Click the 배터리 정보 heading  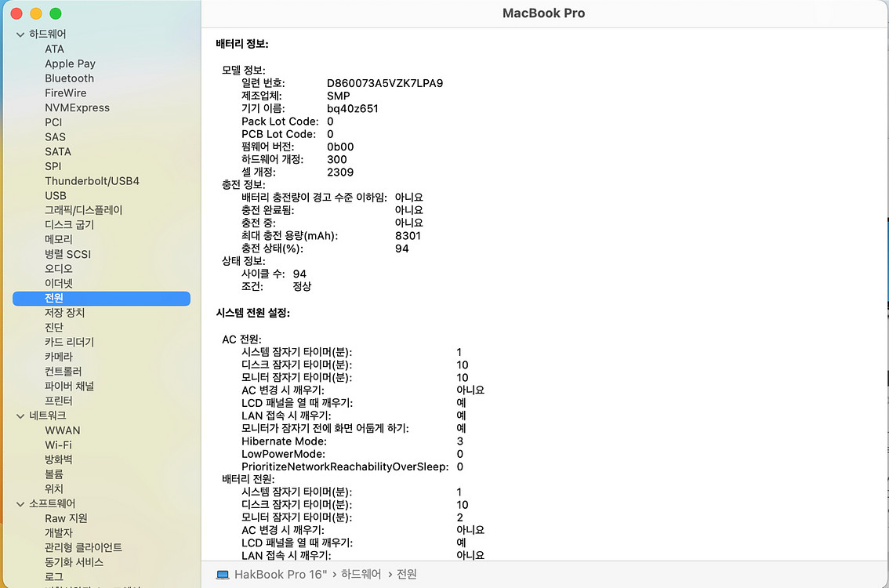click(x=242, y=44)
